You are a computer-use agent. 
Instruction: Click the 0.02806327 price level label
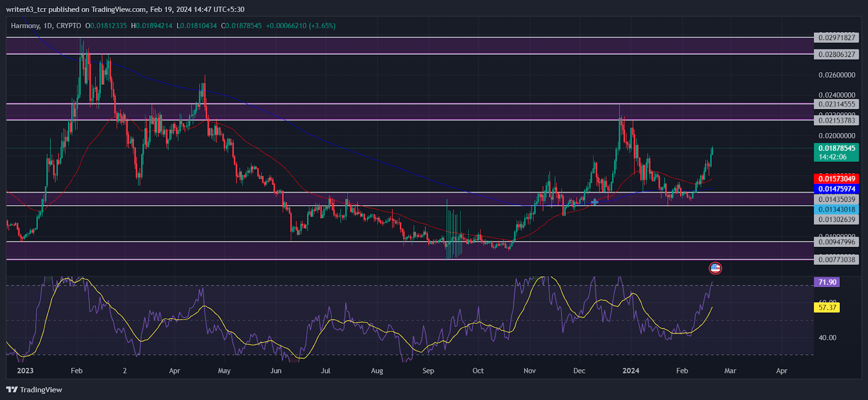[837, 54]
